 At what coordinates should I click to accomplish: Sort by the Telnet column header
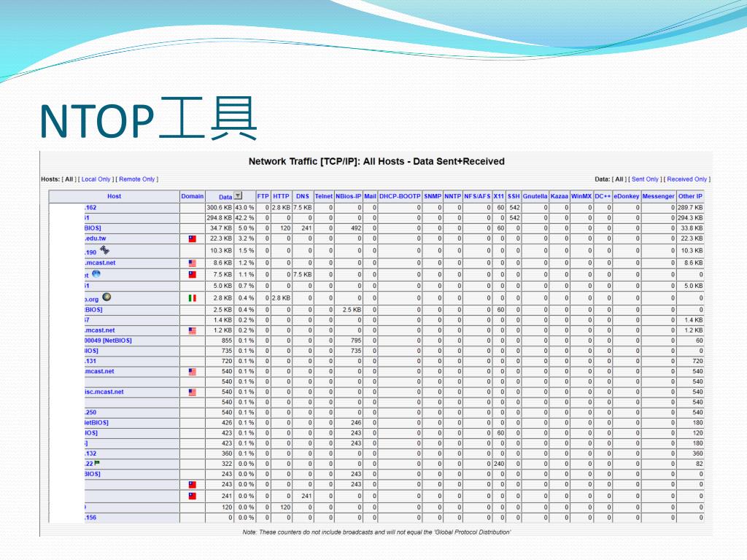(323, 196)
